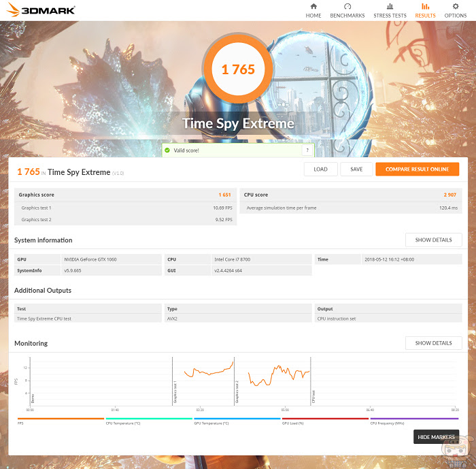The height and width of the screenshot is (469, 476).
Task: Toggle the FPS legend line
Action: tap(61, 419)
